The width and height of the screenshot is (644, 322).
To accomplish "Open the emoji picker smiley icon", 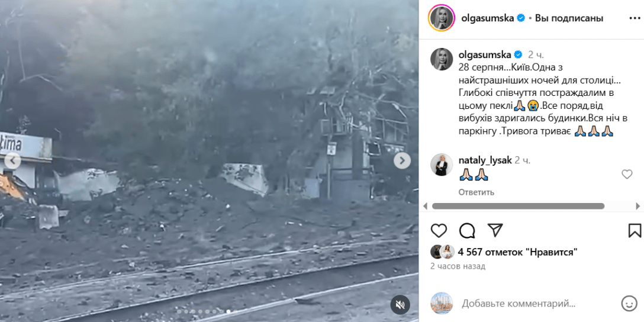I will coord(629,304).
